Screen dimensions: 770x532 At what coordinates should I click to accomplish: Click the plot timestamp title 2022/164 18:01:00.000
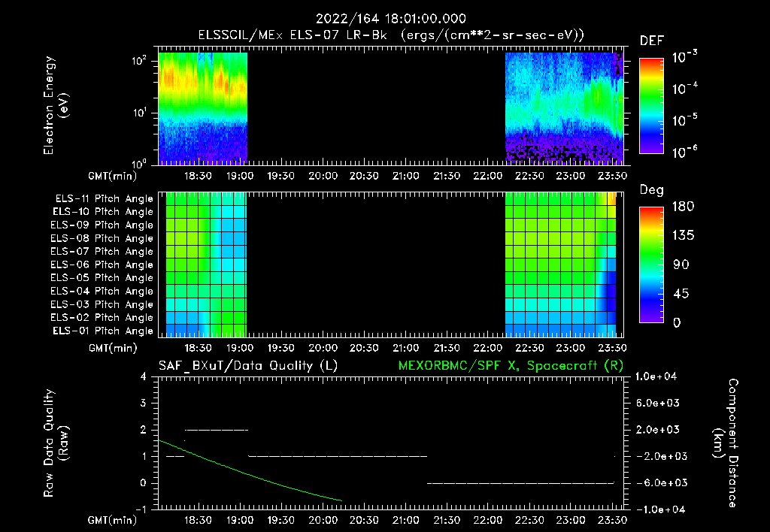(390, 19)
